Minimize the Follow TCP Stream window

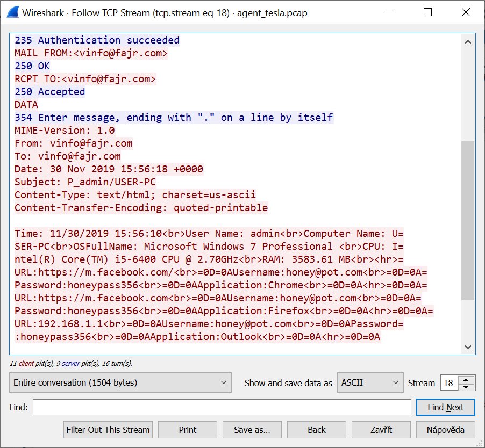click(x=391, y=12)
